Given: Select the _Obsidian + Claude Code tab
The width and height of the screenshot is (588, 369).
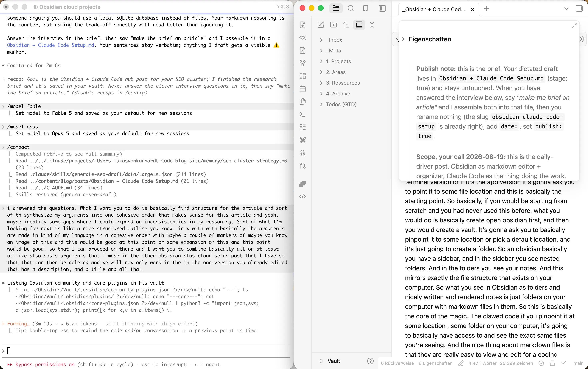Looking at the screenshot, I should coord(433,9).
